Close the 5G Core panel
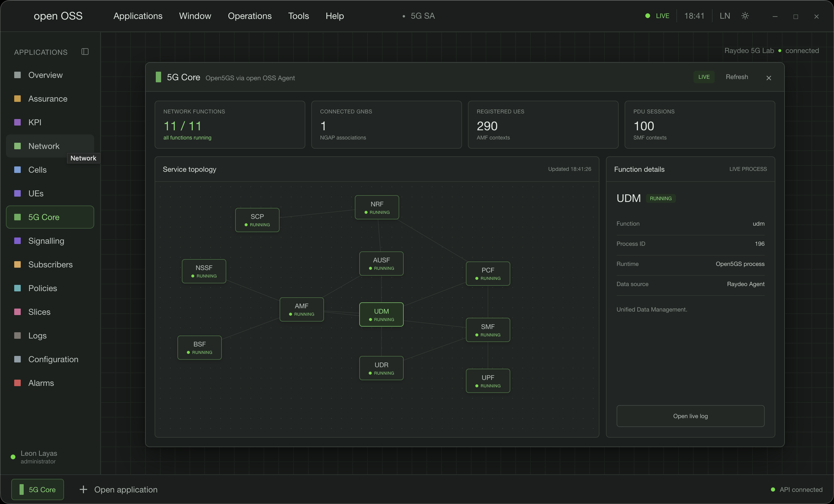Image resolution: width=834 pixels, height=504 pixels. (769, 78)
